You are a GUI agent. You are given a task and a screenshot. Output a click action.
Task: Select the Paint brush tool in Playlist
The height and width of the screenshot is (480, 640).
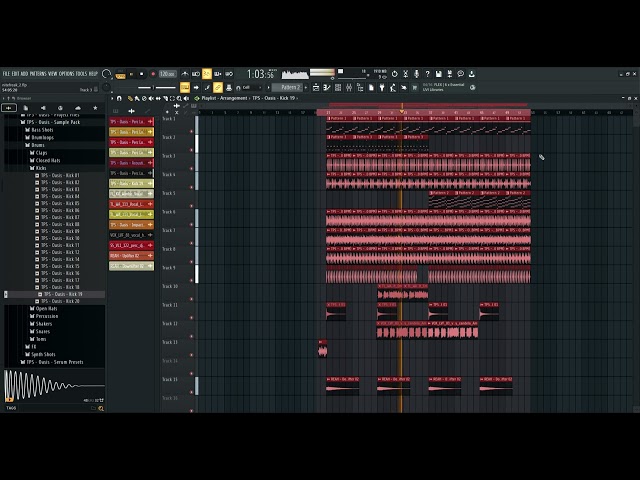click(137, 98)
